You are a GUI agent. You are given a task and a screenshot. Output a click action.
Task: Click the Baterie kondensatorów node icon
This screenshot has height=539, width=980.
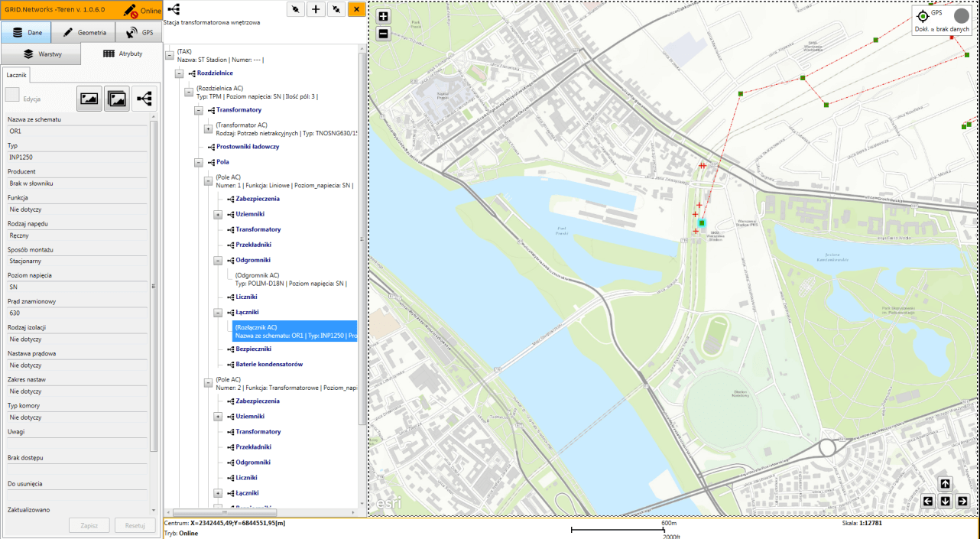[230, 364]
